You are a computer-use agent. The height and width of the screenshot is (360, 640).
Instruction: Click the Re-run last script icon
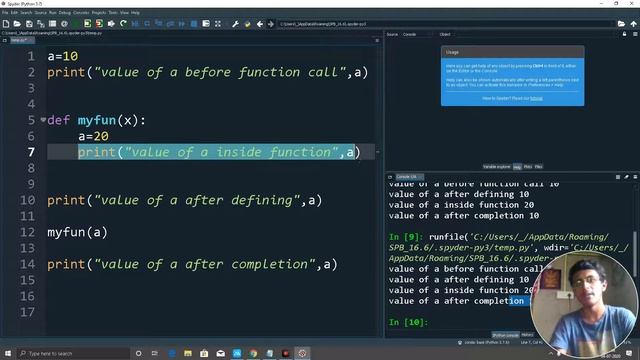coord(123,24)
